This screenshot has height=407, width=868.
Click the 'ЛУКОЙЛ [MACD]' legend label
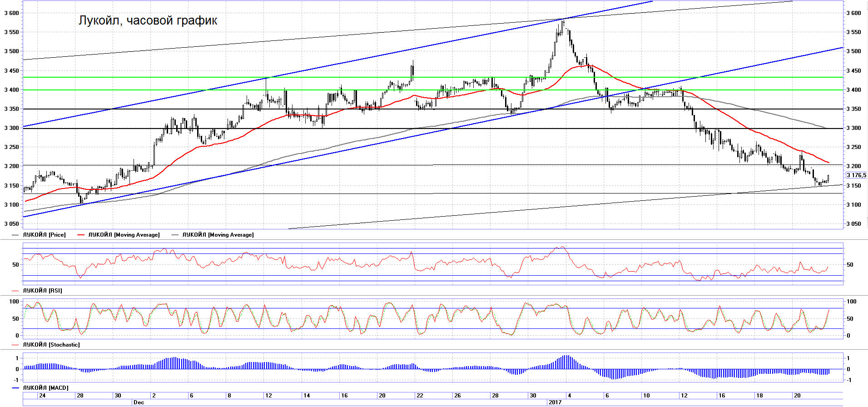pyautogui.click(x=45, y=388)
